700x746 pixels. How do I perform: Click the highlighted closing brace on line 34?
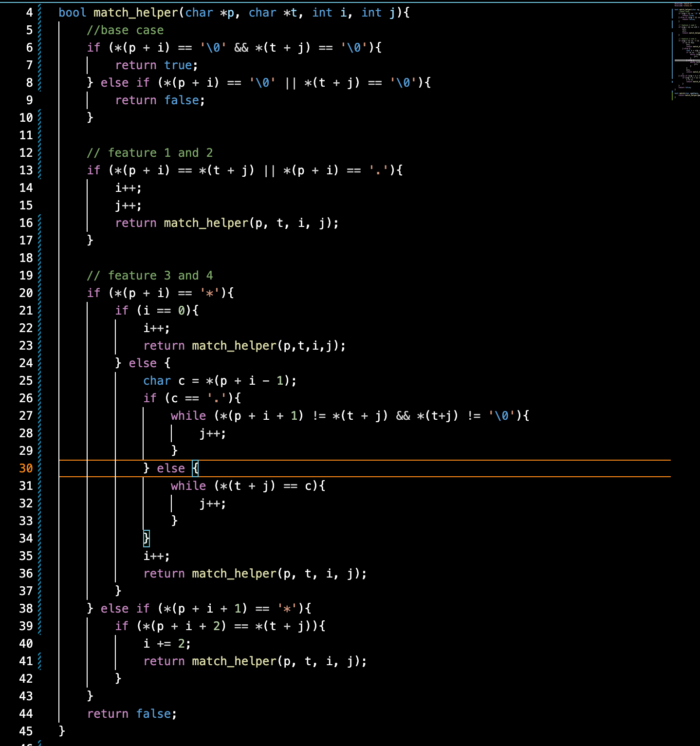point(146,539)
